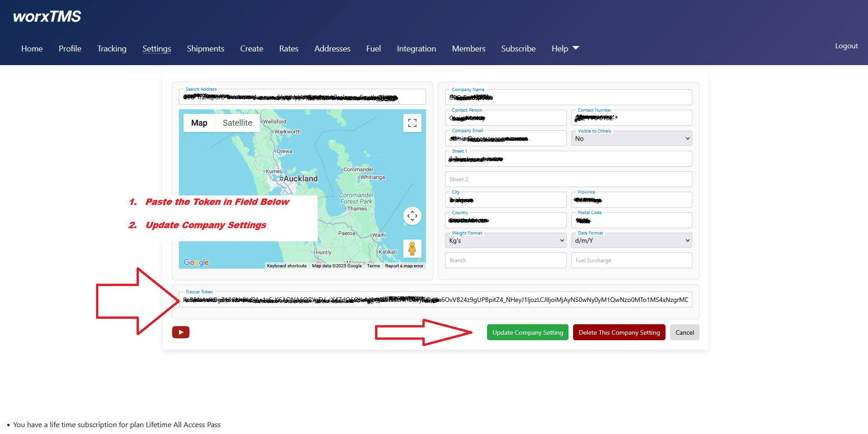Screen dimensions: 868x434
Task: Focus the Province field
Action: (631, 200)
